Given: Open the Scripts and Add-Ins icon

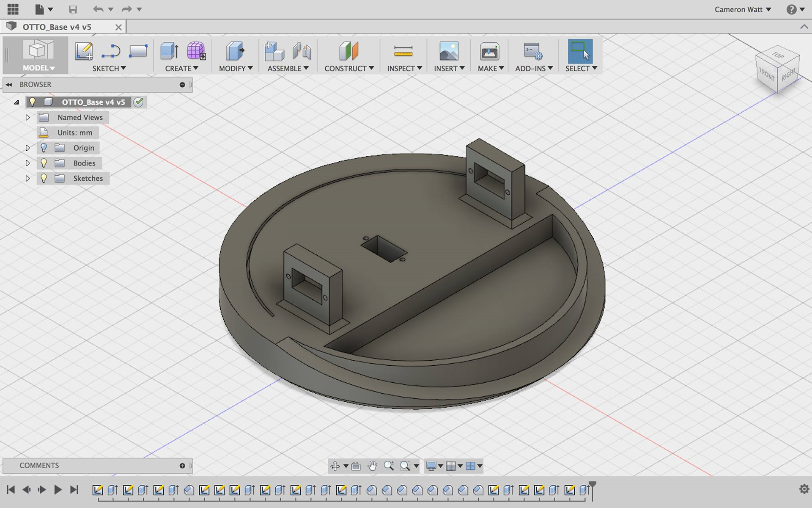Looking at the screenshot, I should pos(533,51).
